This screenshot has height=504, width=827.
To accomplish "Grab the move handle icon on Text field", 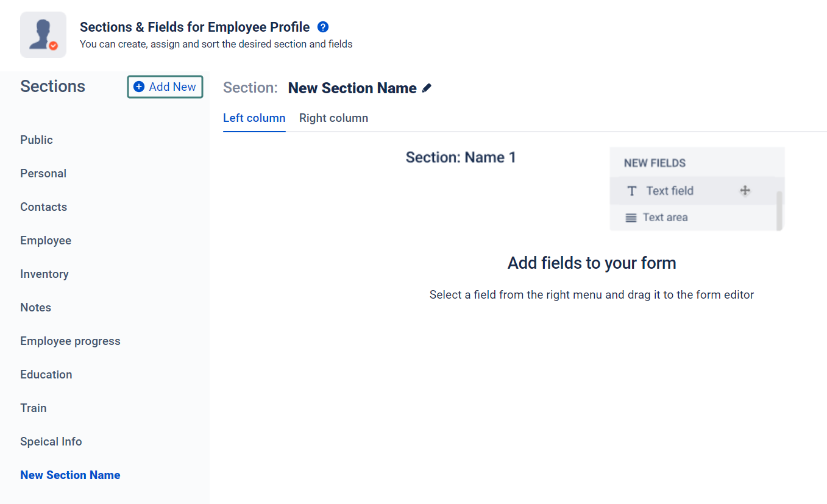I will click(745, 191).
